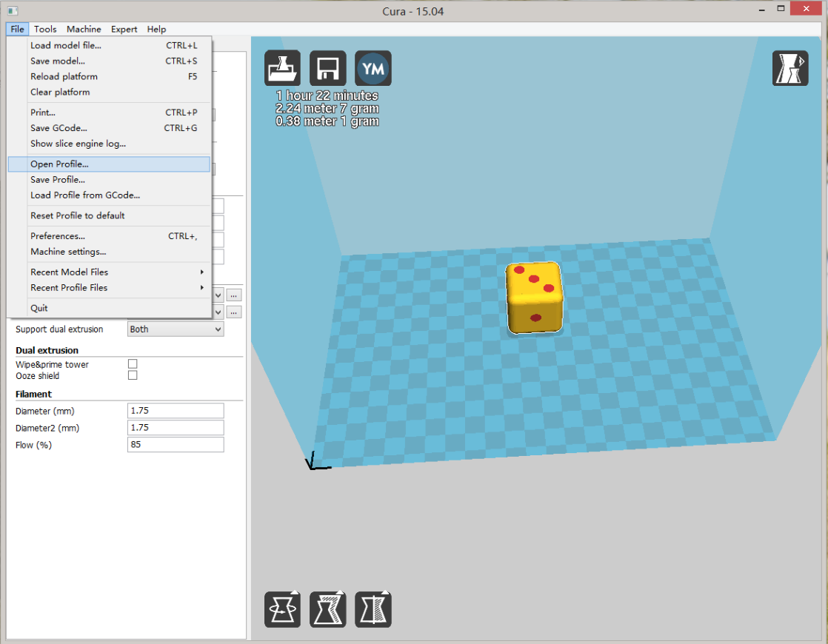Open the Expert menu
The image size is (828, 644).
[124, 29]
